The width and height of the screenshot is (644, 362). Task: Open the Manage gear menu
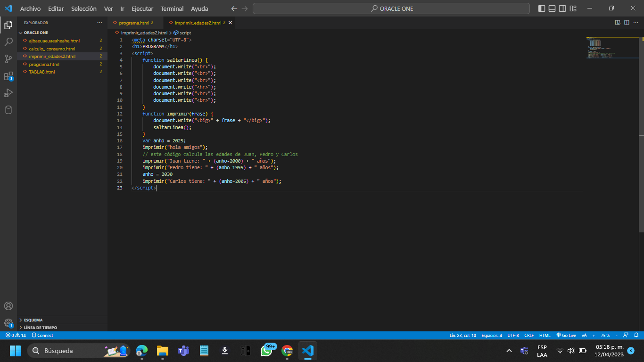[x=8, y=323]
